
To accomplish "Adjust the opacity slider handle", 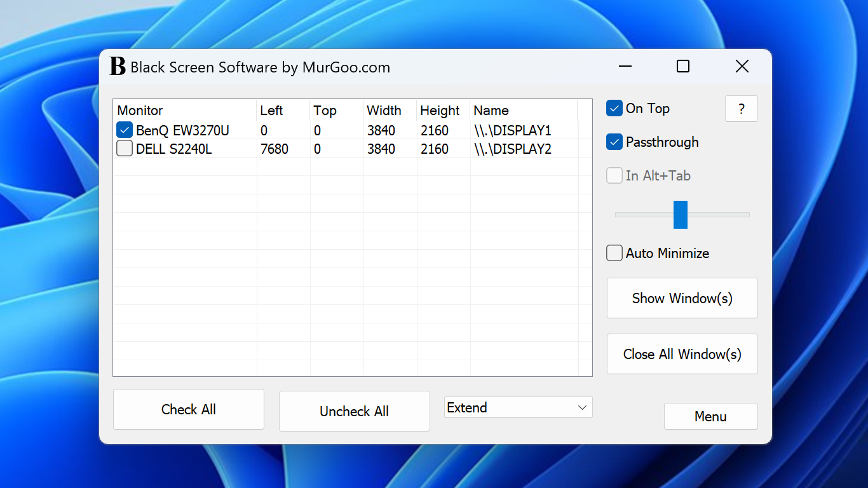I will pos(681,215).
